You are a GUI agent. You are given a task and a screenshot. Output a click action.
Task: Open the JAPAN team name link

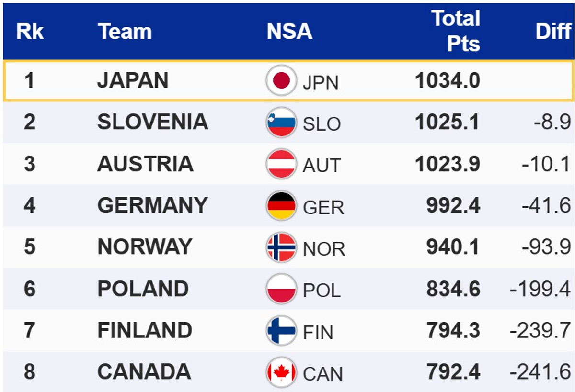133,80
